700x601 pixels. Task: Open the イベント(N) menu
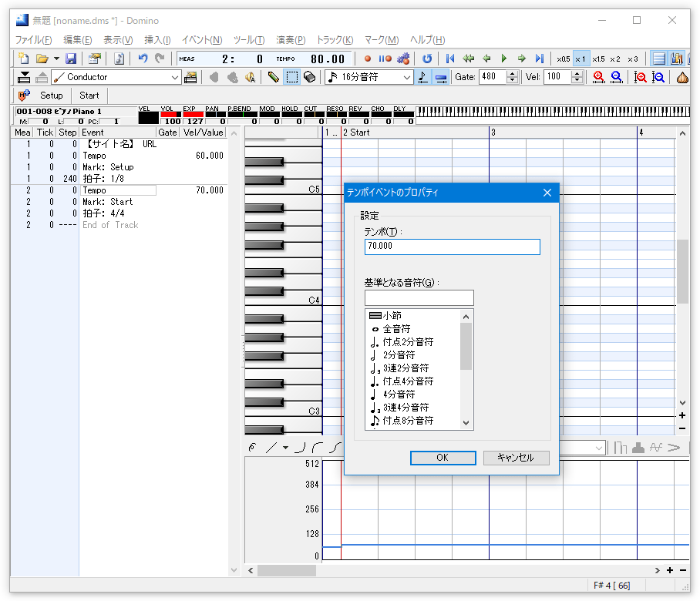pyautogui.click(x=202, y=40)
